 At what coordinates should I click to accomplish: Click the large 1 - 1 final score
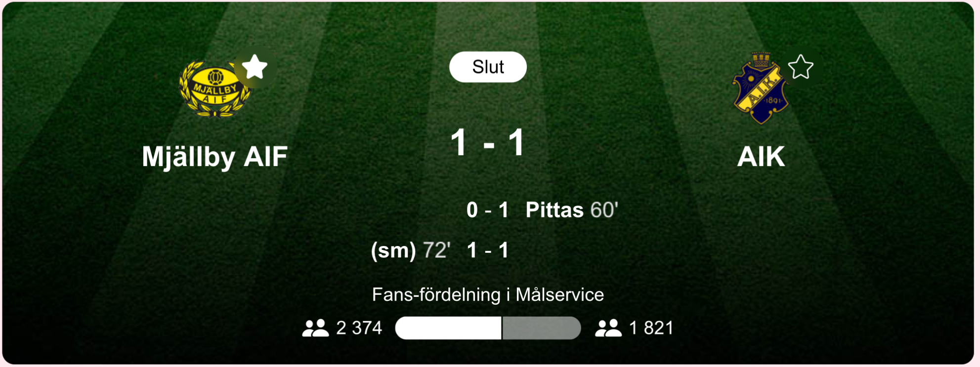(x=488, y=143)
